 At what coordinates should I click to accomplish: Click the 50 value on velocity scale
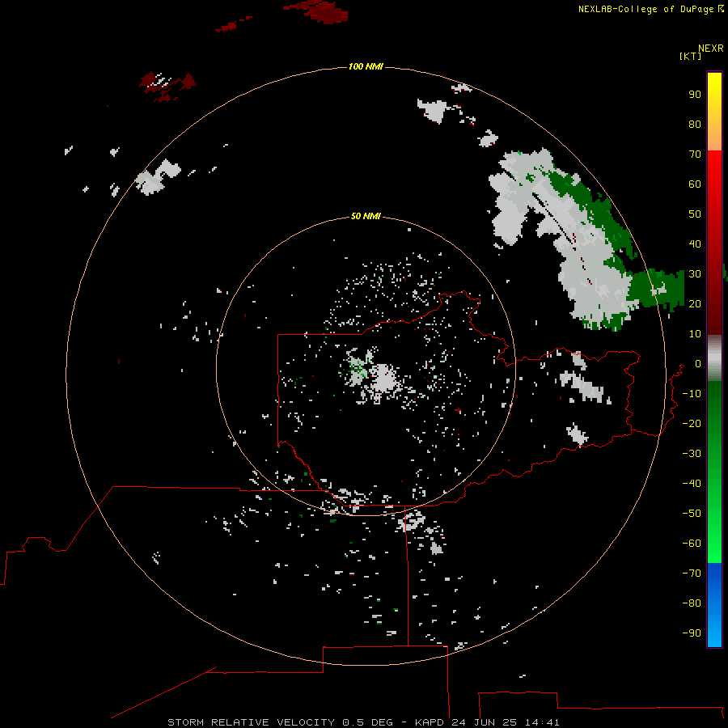695,214
